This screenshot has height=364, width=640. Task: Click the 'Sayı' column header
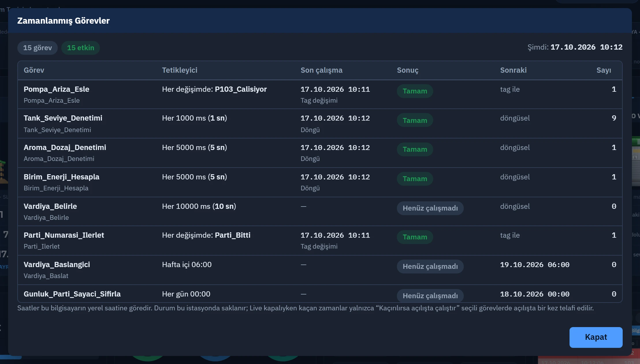pyautogui.click(x=604, y=70)
